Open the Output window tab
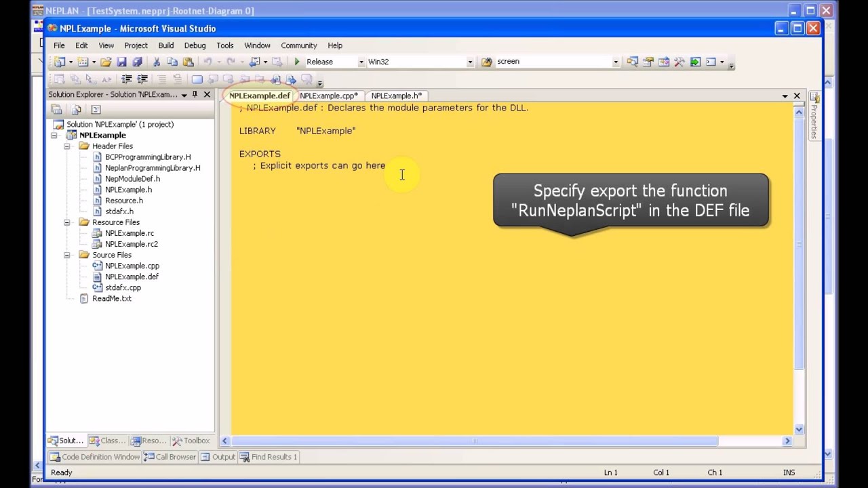Image resolution: width=868 pixels, height=488 pixels. click(x=218, y=457)
